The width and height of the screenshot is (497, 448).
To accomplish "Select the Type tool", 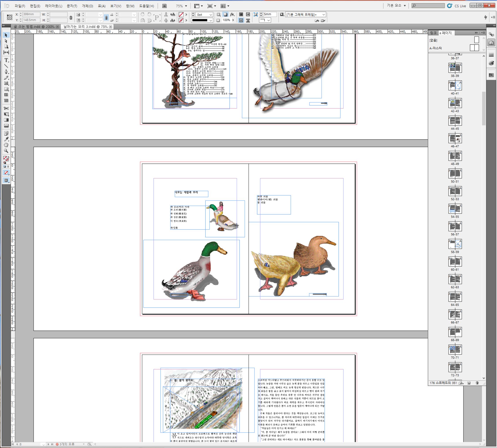I will pyautogui.click(x=6, y=60).
